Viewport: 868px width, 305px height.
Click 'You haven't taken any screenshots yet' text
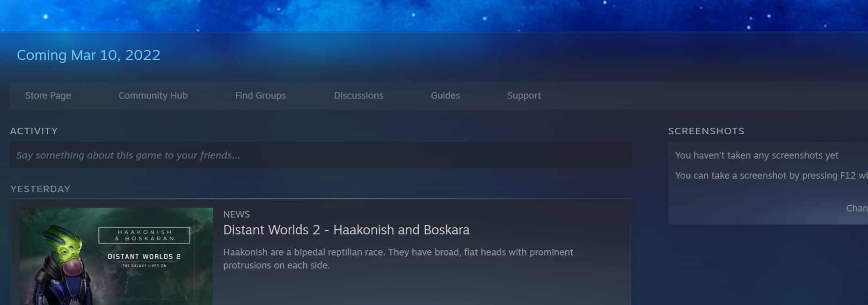757,155
